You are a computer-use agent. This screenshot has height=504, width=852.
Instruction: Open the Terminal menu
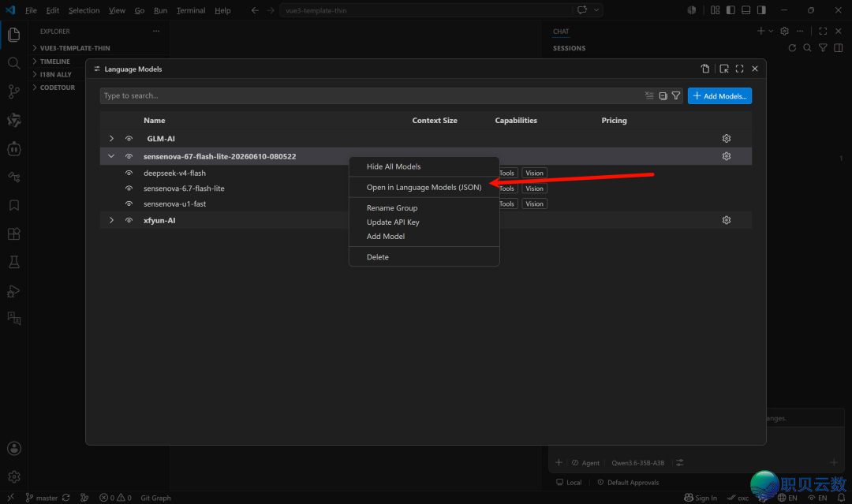click(x=191, y=10)
